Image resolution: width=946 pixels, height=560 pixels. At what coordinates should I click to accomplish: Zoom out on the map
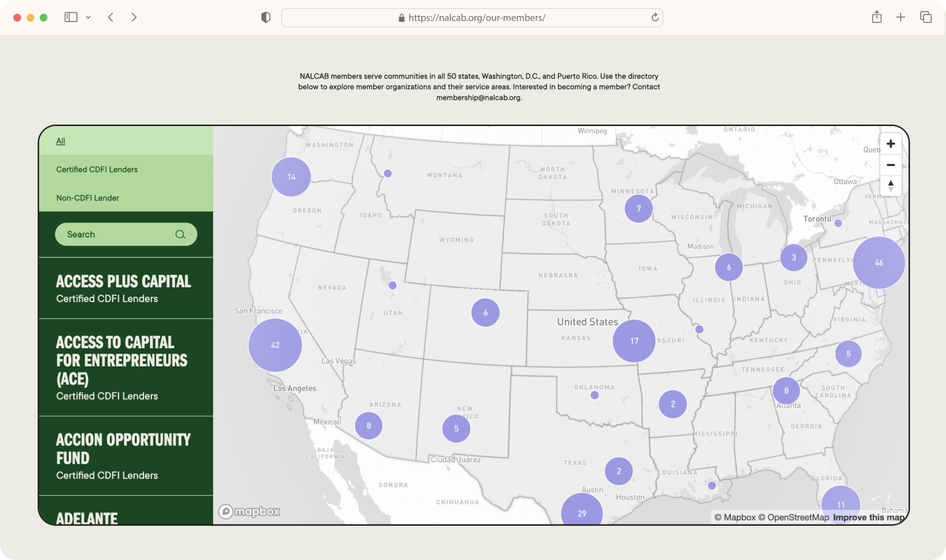pos(890,165)
